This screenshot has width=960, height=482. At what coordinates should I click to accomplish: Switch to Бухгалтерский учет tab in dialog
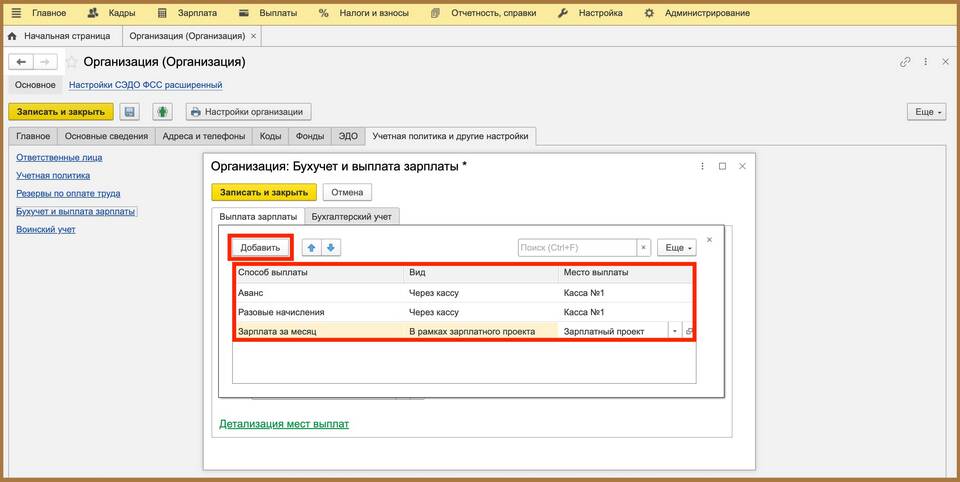tap(351, 217)
